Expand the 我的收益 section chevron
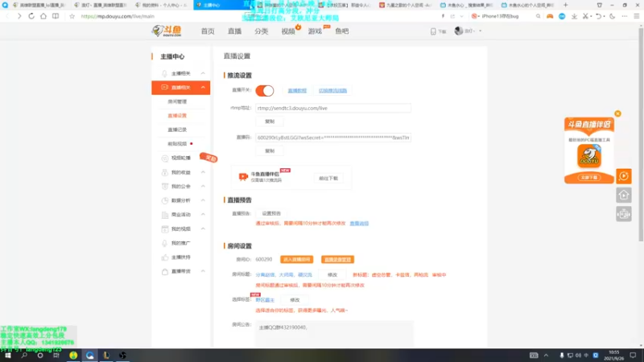Screen dimensions: 644x362 (x=203, y=172)
